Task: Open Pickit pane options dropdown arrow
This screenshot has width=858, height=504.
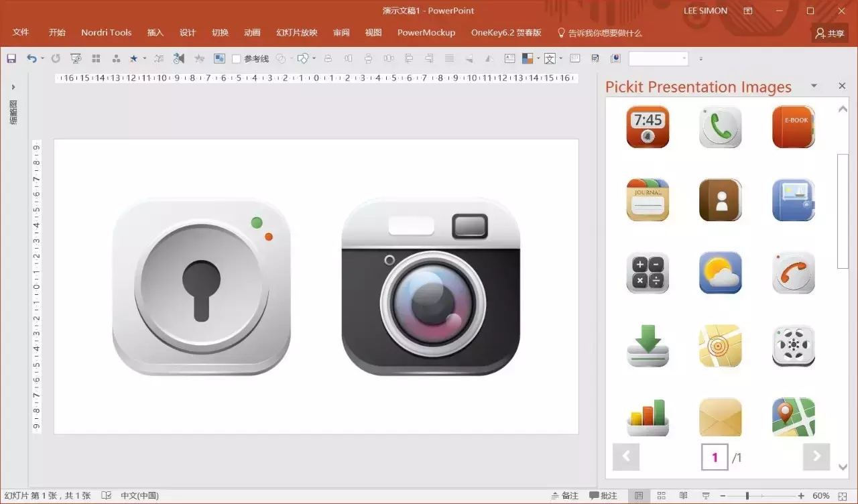Action: tap(814, 86)
